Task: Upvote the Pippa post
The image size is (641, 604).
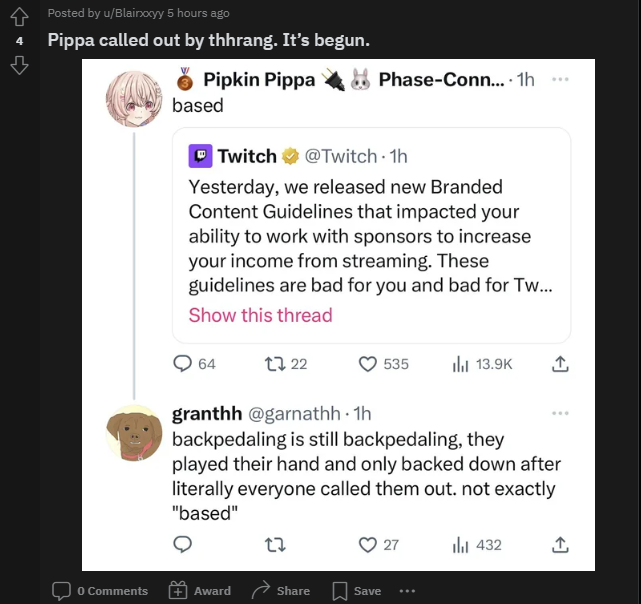Action: [19, 17]
